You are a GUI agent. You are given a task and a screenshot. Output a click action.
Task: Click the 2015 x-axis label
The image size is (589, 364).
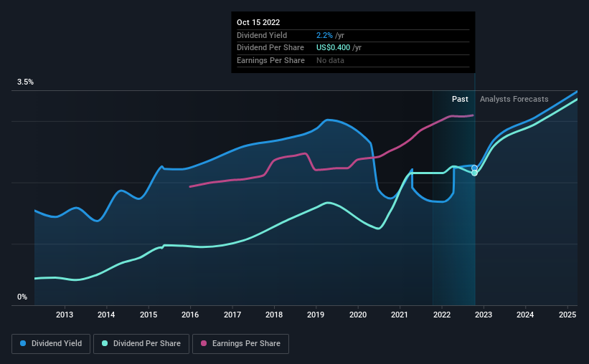point(149,315)
